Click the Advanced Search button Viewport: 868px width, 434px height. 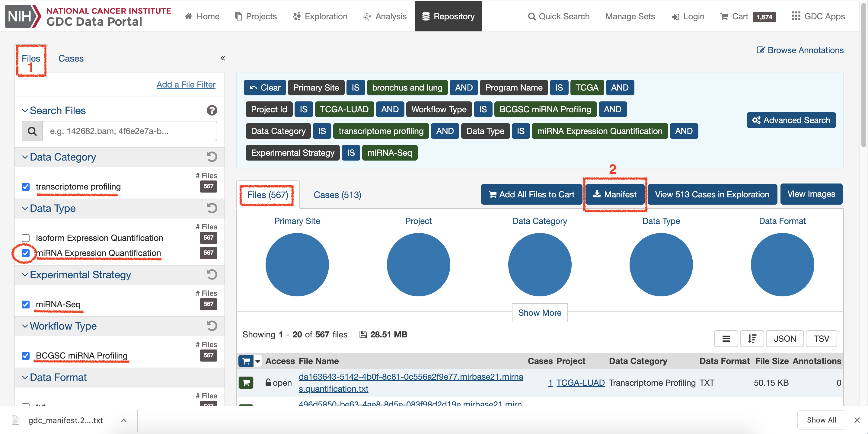pos(791,120)
